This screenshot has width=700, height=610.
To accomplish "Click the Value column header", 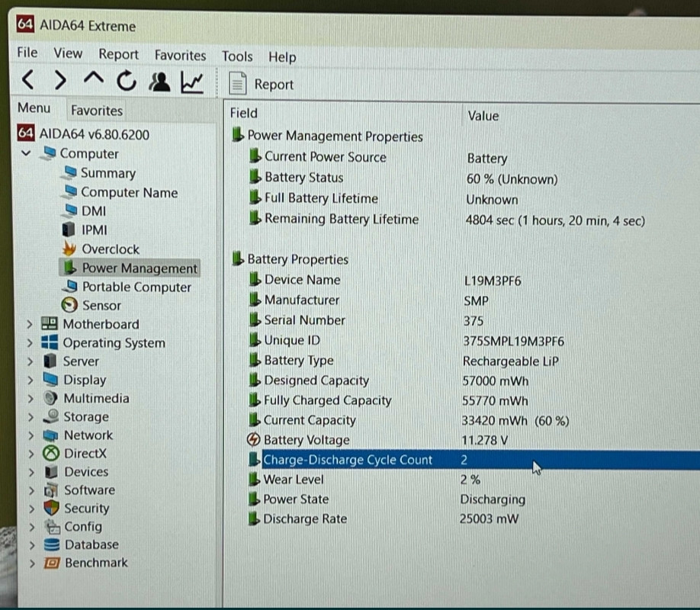I will (483, 116).
